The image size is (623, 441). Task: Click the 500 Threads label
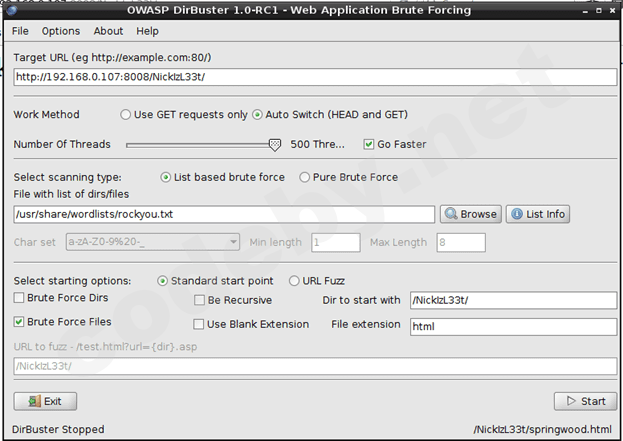(317, 144)
